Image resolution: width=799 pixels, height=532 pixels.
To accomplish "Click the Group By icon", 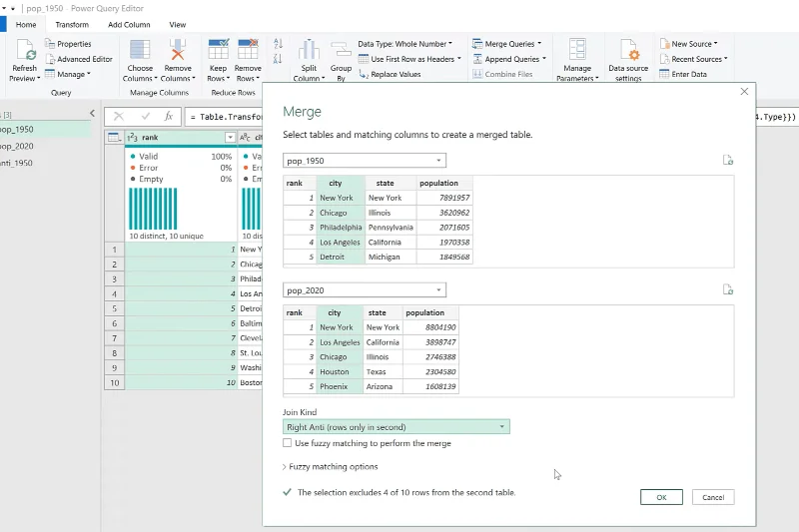I will pyautogui.click(x=341, y=50).
